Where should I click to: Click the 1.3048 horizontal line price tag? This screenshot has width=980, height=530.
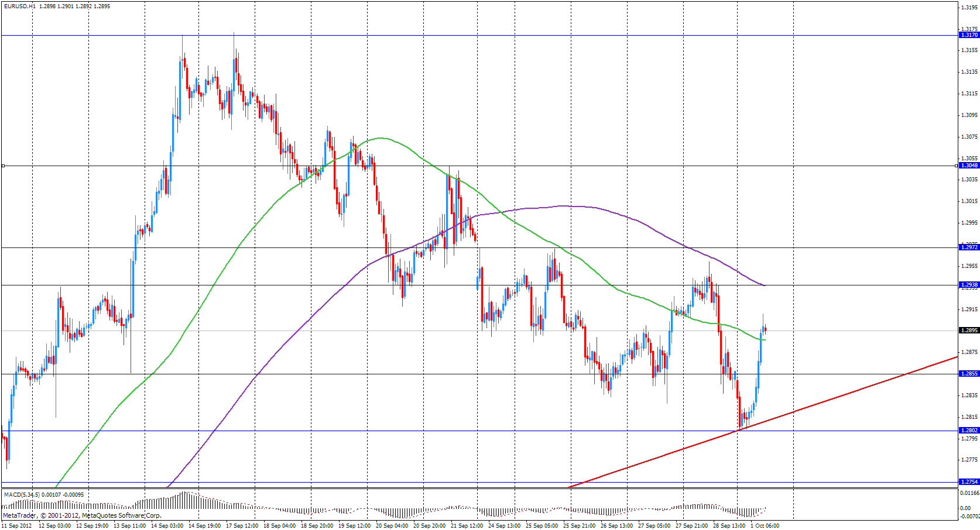point(969,166)
